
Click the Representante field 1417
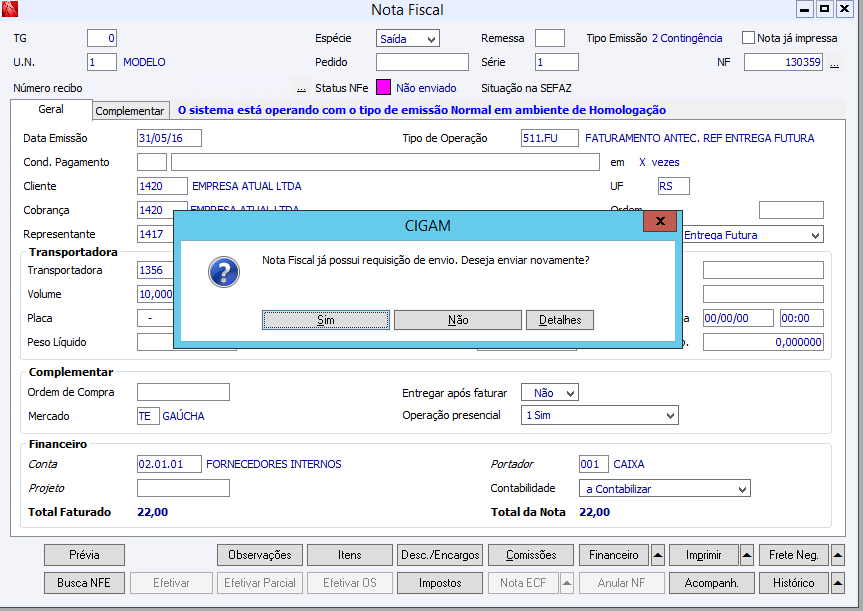[156, 234]
